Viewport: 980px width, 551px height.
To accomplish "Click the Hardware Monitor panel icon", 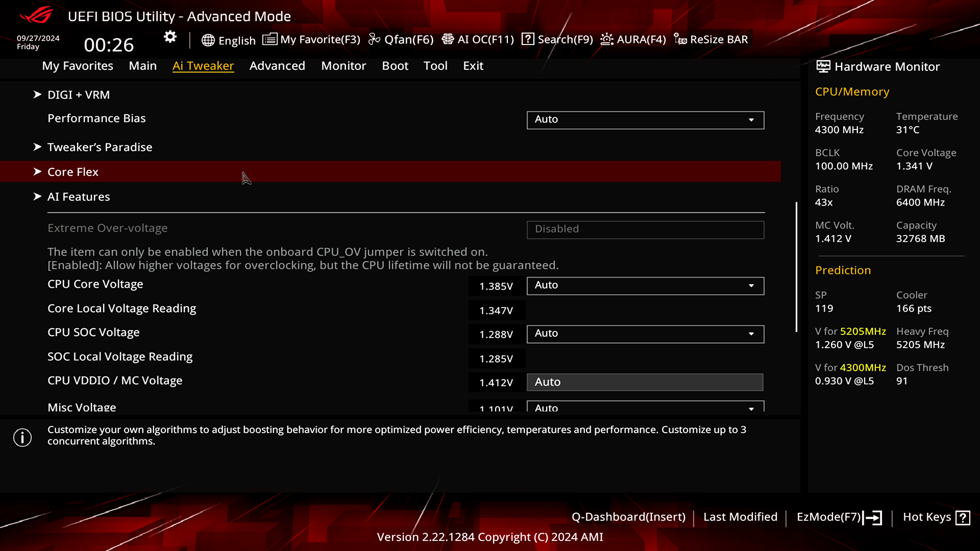I will click(x=824, y=66).
